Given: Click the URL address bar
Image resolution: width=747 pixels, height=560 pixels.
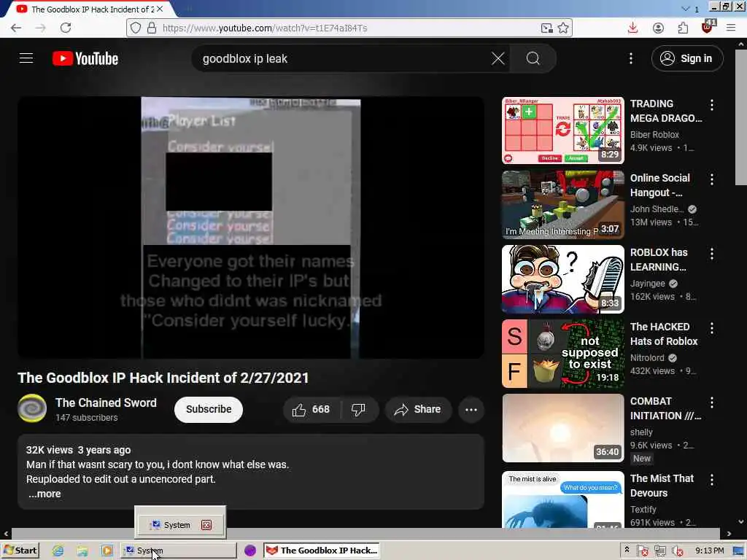Looking at the screenshot, I should click(350, 28).
